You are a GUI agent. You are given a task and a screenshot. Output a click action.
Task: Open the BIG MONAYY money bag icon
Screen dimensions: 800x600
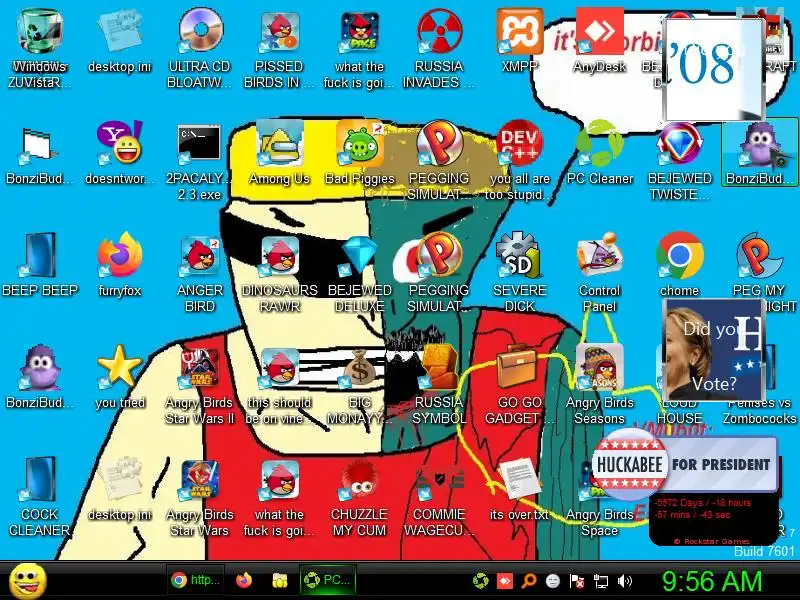tap(360, 367)
